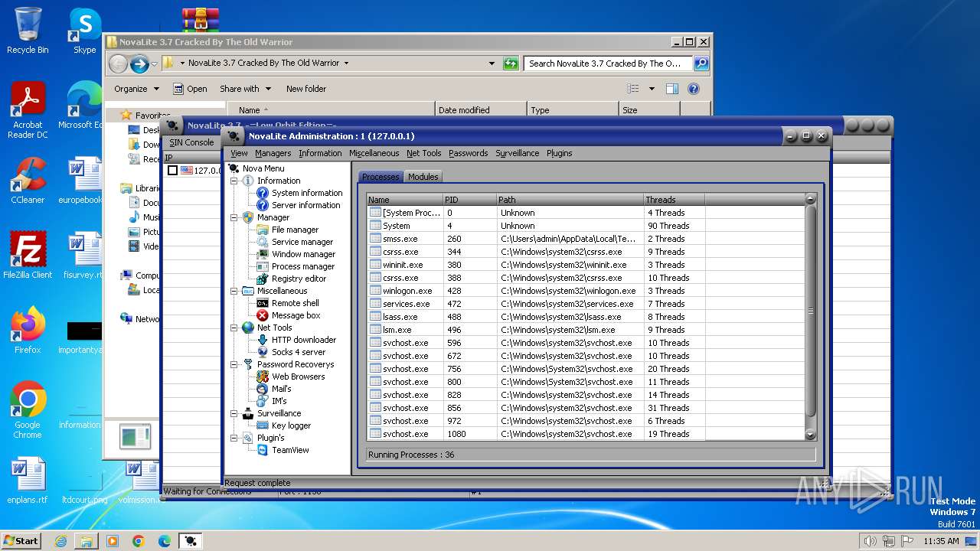Open Web Browsers password recovery
Viewport: 980px width, 551px height.
298,377
